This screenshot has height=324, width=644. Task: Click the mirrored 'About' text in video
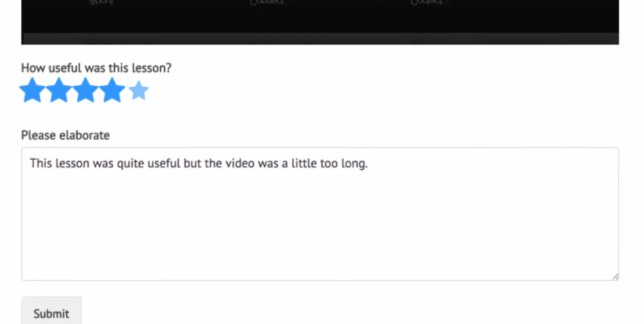(x=101, y=3)
